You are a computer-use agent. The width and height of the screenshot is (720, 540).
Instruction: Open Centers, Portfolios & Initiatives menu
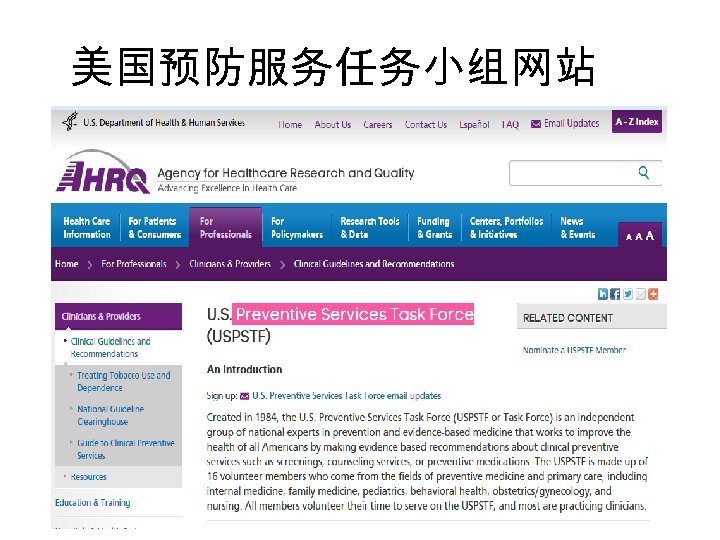point(506,228)
